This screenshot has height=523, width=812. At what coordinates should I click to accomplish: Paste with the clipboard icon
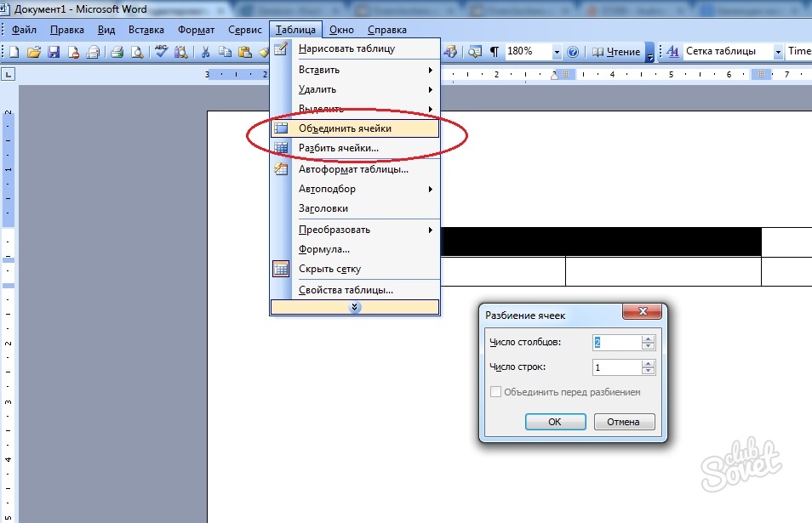244,52
